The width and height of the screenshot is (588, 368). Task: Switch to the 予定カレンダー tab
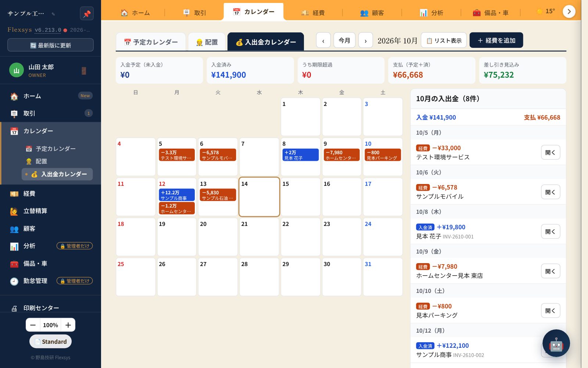pyautogui.click(x=151, y=42)
